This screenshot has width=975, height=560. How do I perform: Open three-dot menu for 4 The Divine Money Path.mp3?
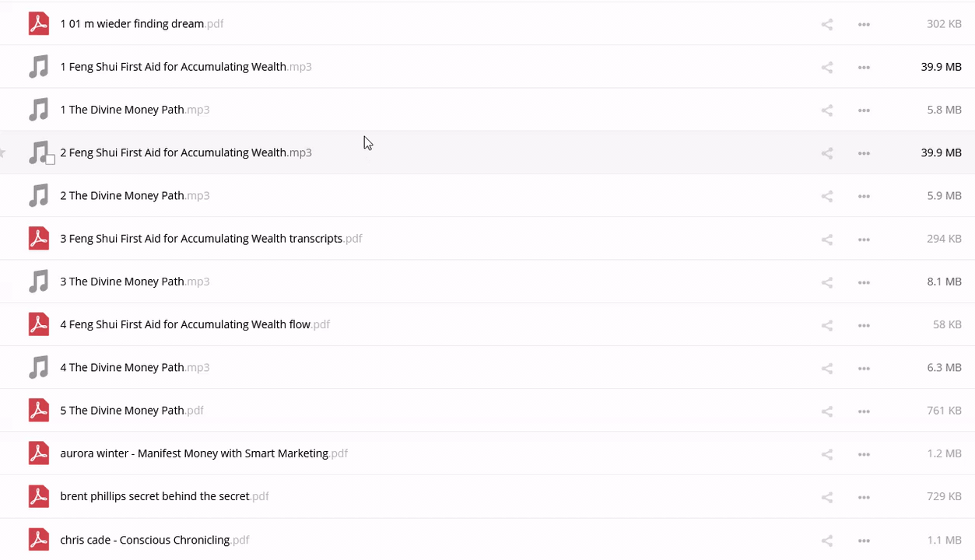click(x=864, y=369)
